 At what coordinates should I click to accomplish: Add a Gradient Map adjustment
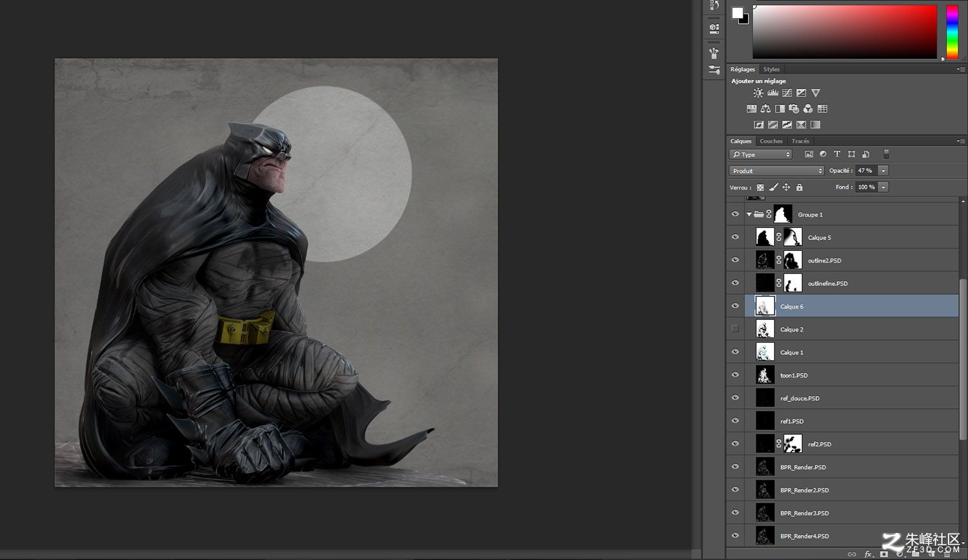coord(815,125)
